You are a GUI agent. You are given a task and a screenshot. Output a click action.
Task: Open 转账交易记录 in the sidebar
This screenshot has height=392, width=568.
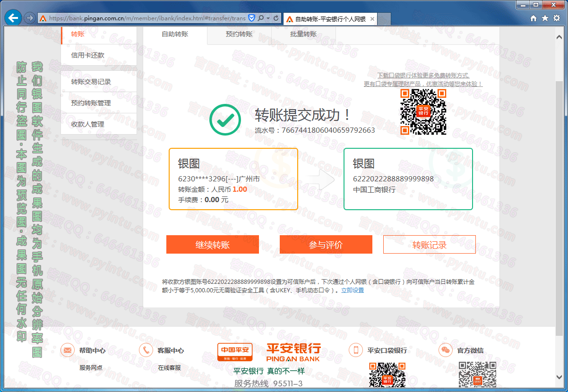tap(99, 82)
